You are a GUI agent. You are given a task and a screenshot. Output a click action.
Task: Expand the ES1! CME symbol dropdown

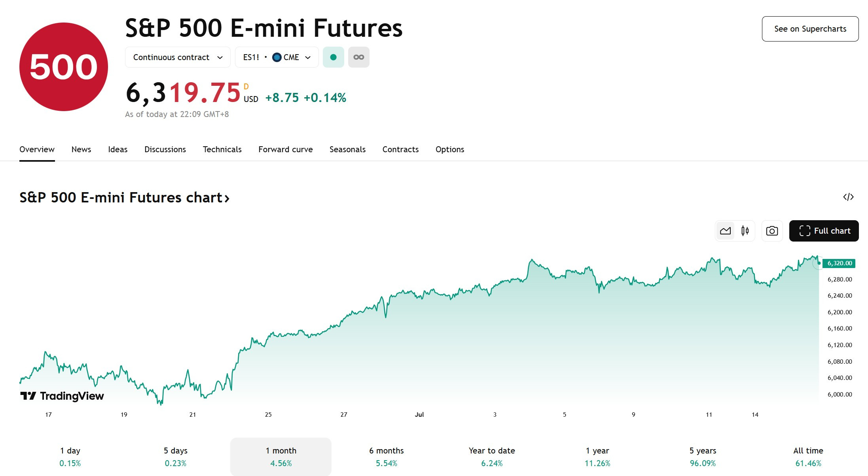click(x=277, y=57)
